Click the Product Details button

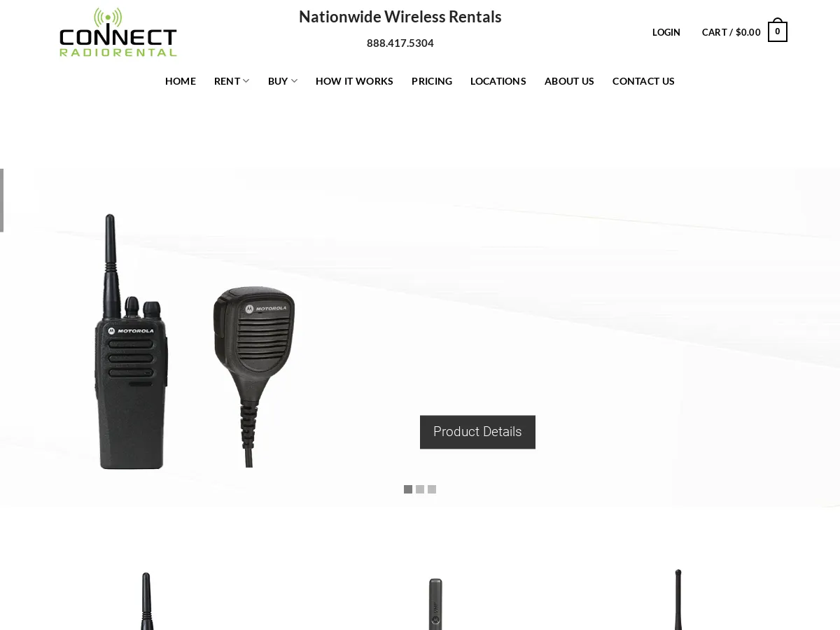[x=477, y=432]
